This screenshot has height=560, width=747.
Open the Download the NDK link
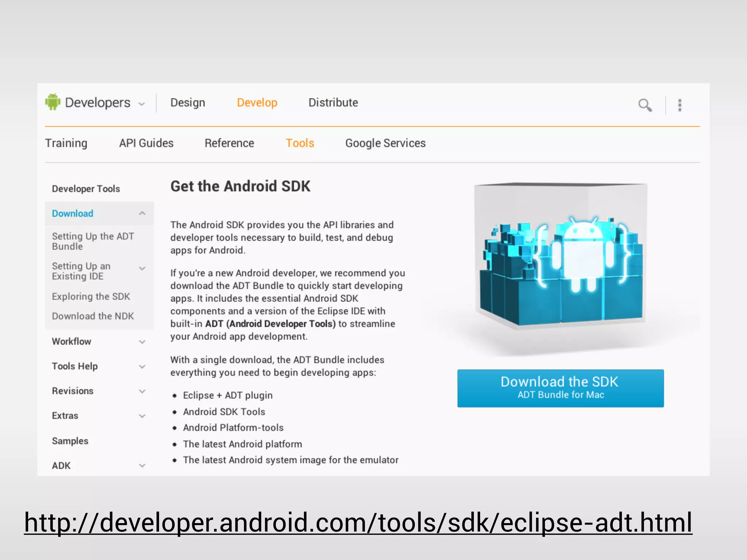click(x=93, y=316)
